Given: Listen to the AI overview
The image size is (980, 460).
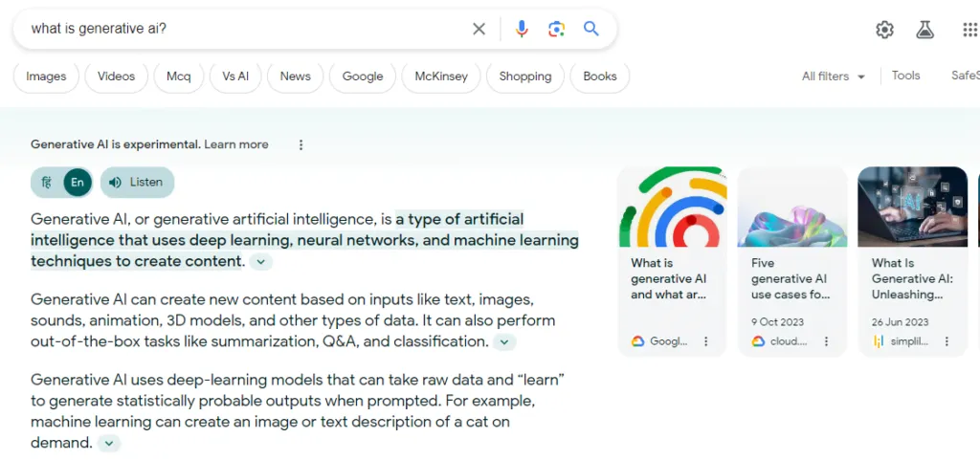Looking at the screenshot, I should click(137, 183).
